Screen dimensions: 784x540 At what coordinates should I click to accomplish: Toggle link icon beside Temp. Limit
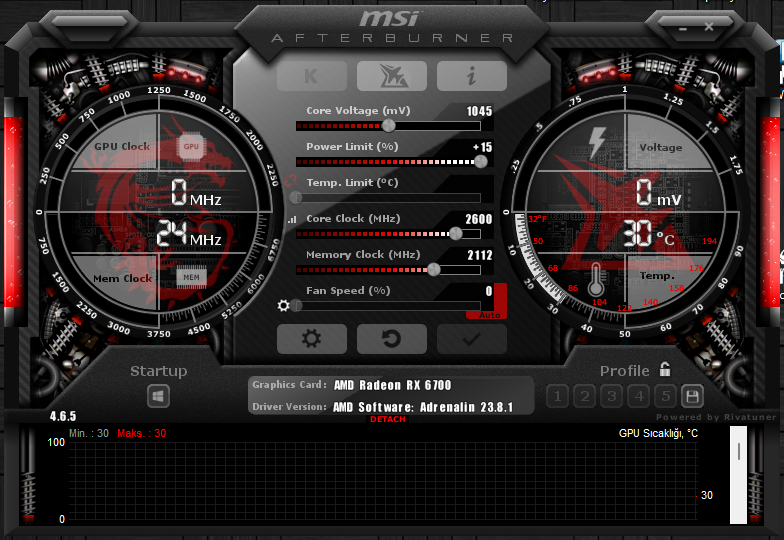[290, 182]
